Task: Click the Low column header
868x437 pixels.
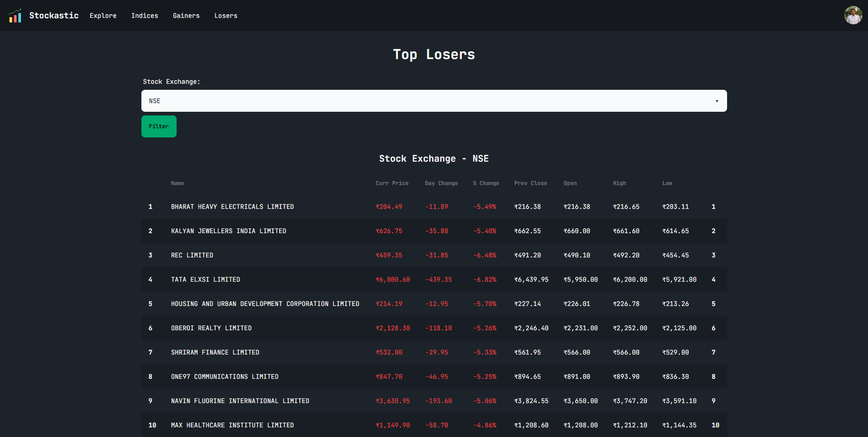Action: click(668, 183)
